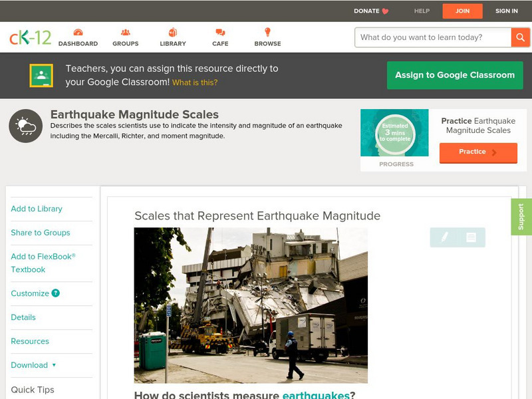Click the orange search magnifier button

[x=520, y=37]
